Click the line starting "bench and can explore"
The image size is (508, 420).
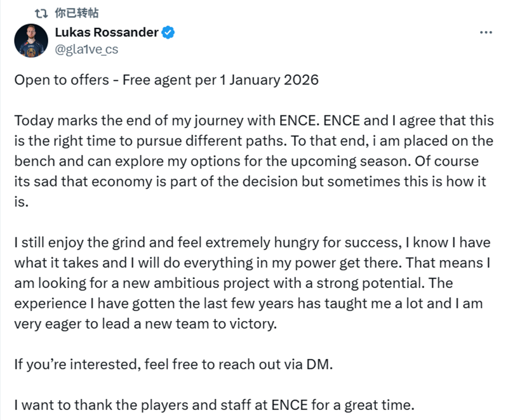[246, 161]
